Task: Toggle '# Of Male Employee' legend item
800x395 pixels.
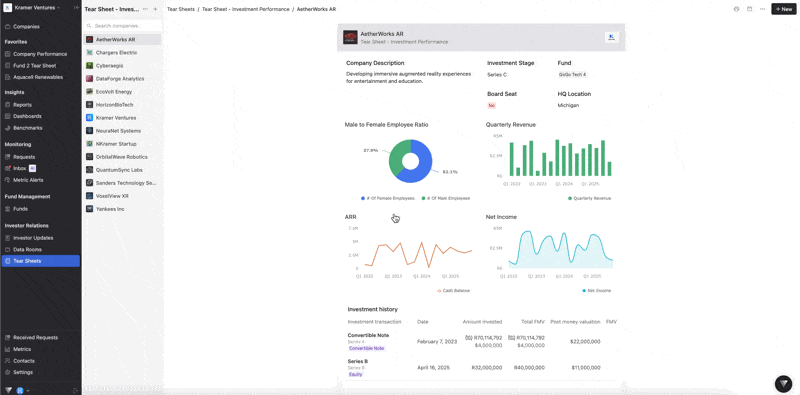Action: pos(445,198)
